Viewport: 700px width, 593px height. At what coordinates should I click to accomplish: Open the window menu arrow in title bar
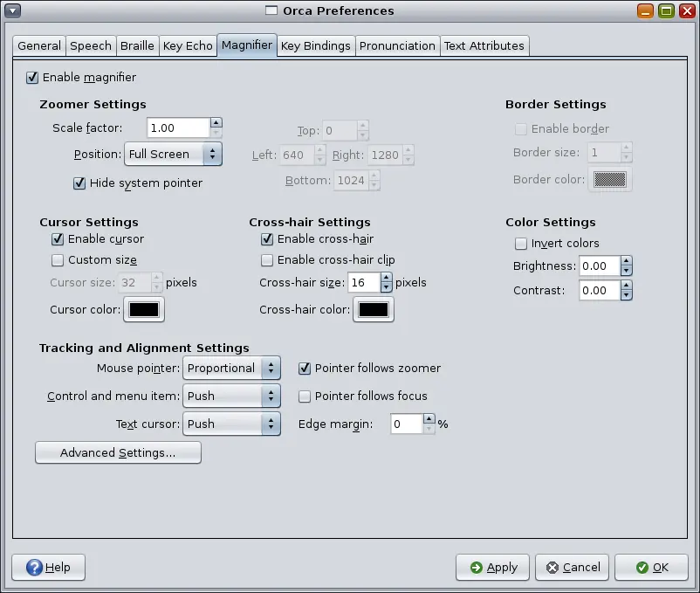[12, 10]
